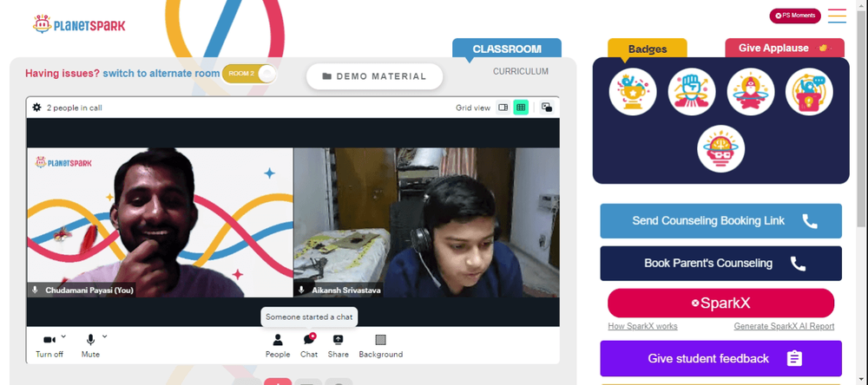
Task: Switch to speaker sidebar layout view
Action: pos(503,108)
